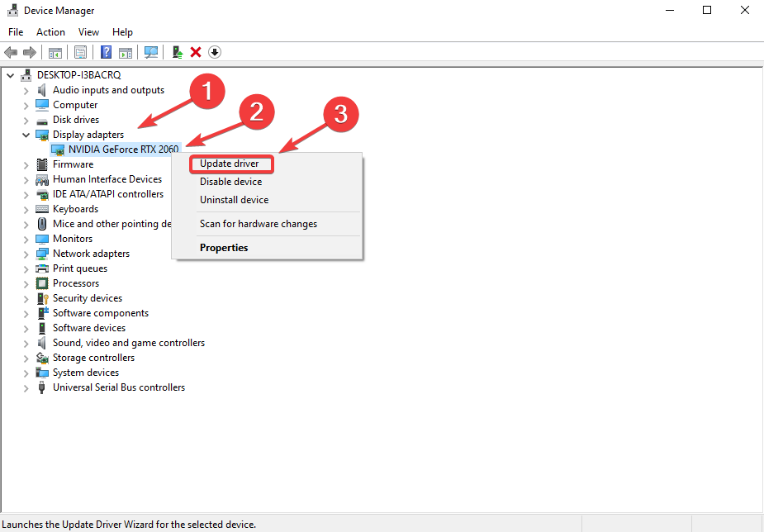Select the Display adapters label
Image resolution: width=764 pixels, height=532 pixels.
tap(88, 135)
